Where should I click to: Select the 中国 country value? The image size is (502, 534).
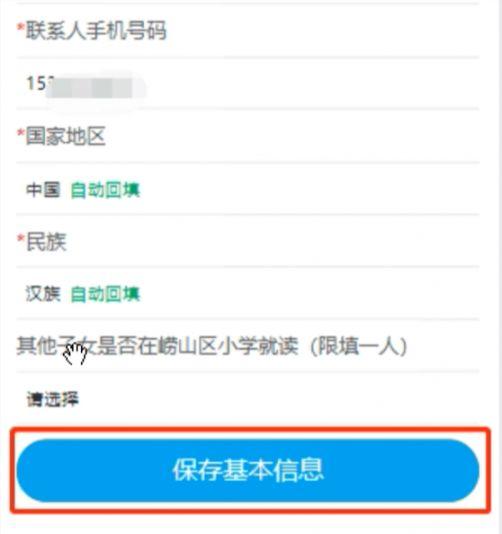tap(43, 190)
